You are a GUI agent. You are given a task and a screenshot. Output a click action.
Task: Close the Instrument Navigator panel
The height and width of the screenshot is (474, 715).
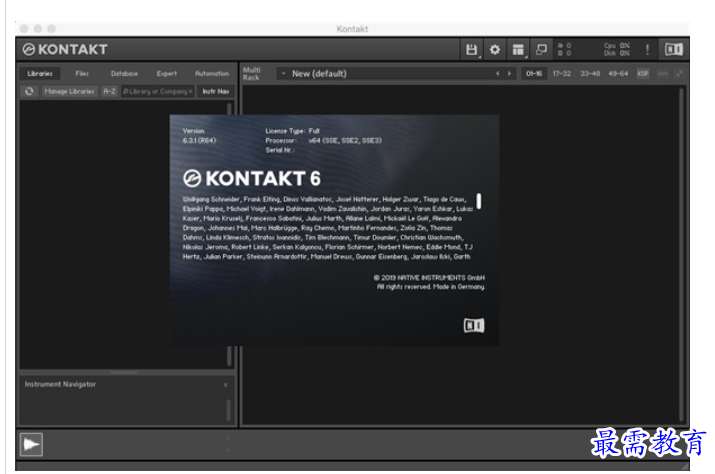[225, 385]
